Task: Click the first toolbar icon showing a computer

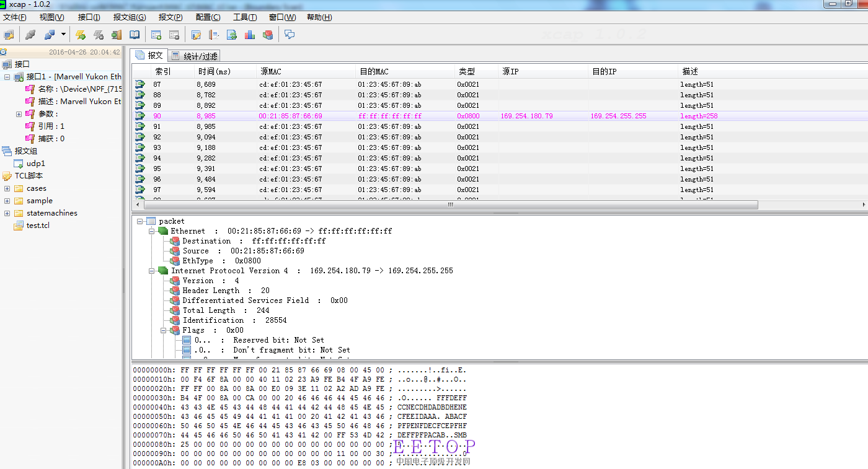Action: [9, 35]
